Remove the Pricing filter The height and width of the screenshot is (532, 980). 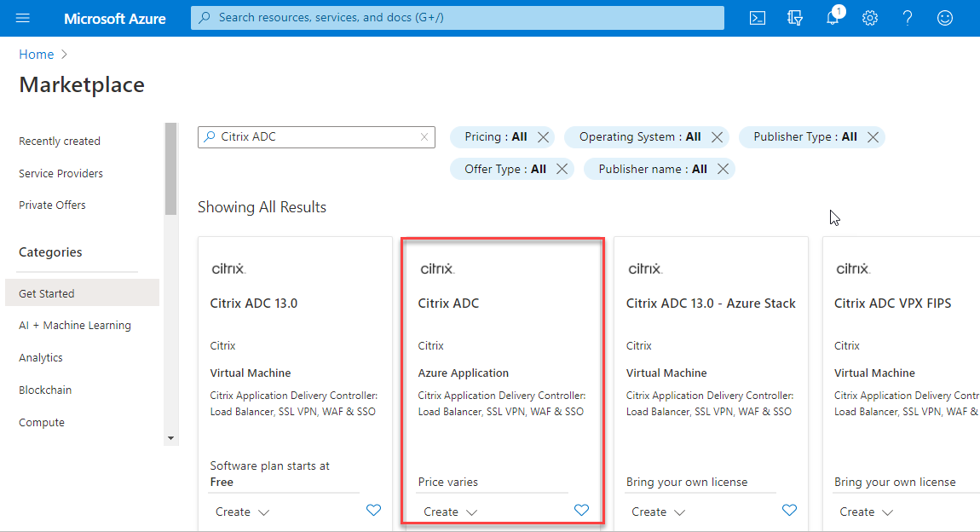(543, 137)
